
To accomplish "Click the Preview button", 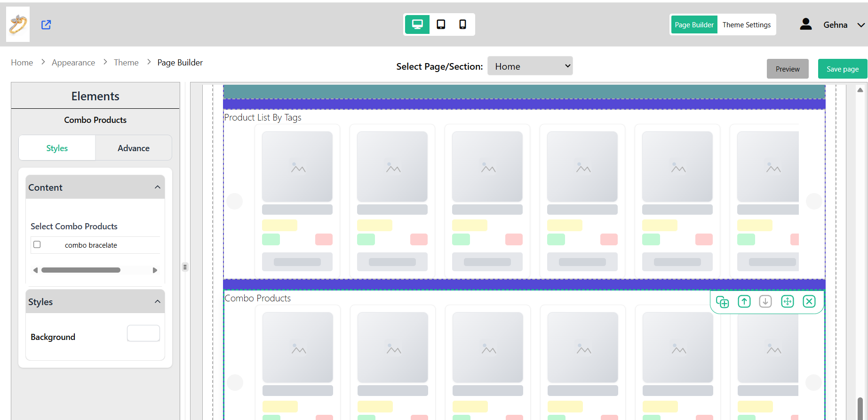I will 788,69.
